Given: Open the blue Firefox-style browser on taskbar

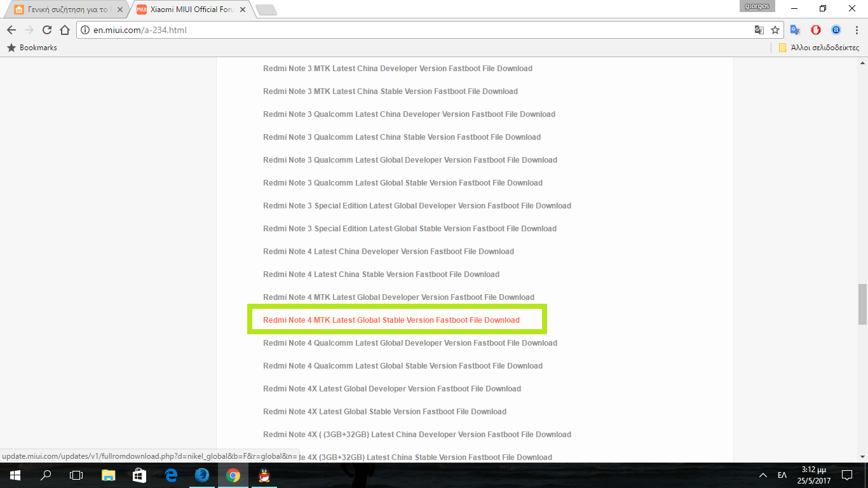Looking at the screenshot, I should coord(202,475).
